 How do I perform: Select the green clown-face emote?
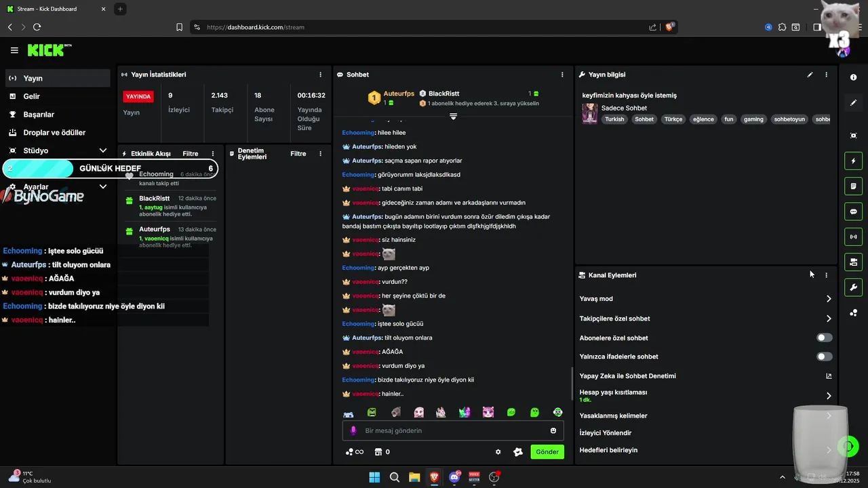(557, 412)
